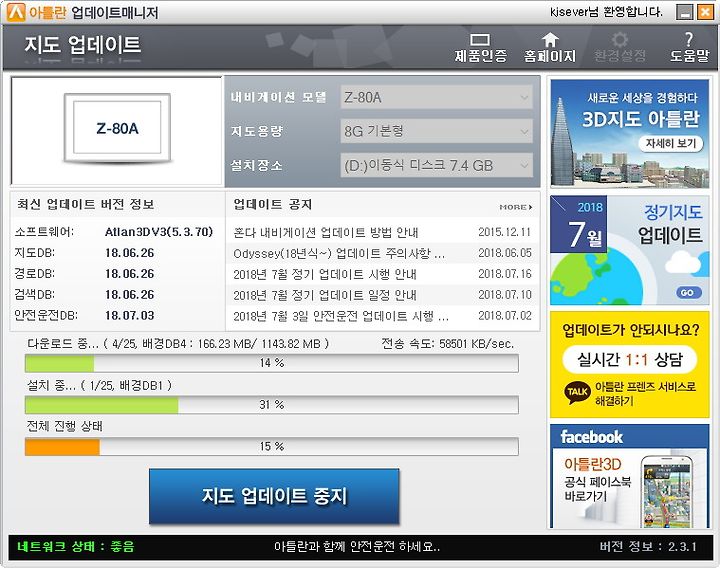Click the 다운로드 중 14% progress bar

272,363
